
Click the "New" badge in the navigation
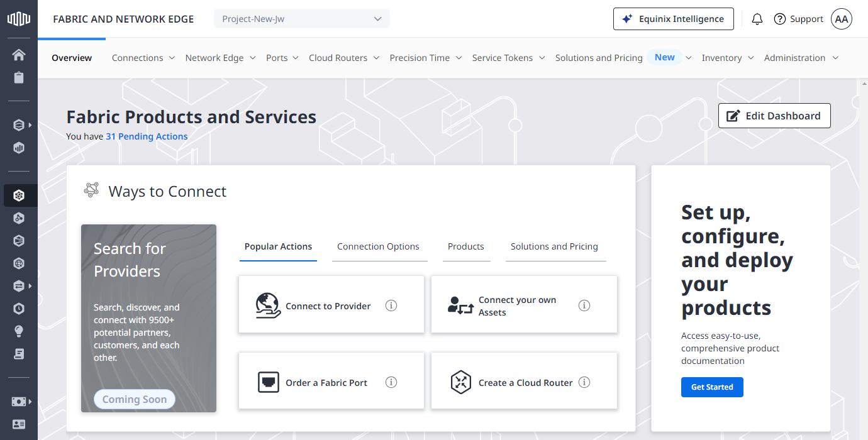click(x=665, y=57)
